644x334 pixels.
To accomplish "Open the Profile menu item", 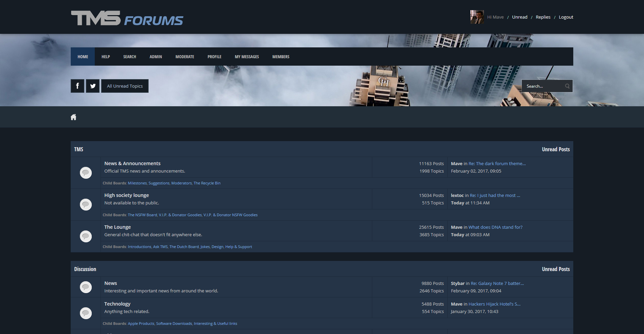I will pyautogui.click(x=215, y=57).
